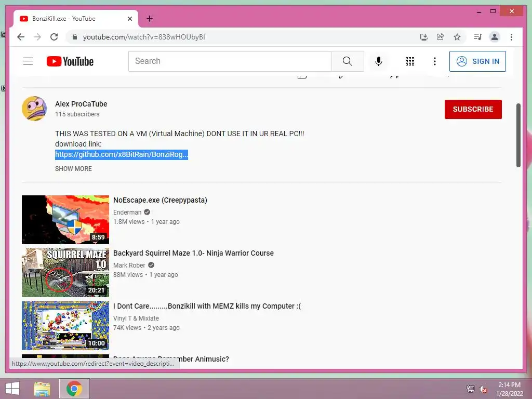532x399 pixels.
Task: Open Chrome three-dot menu
Action: click(x=511, y=37)
